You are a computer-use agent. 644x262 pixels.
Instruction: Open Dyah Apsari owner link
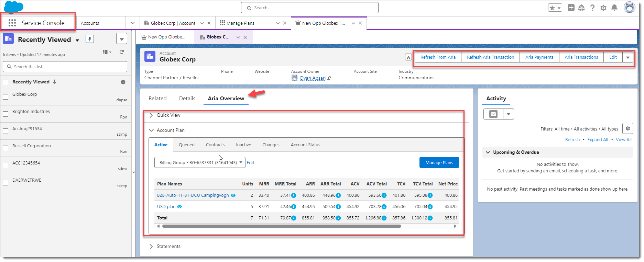313,78
